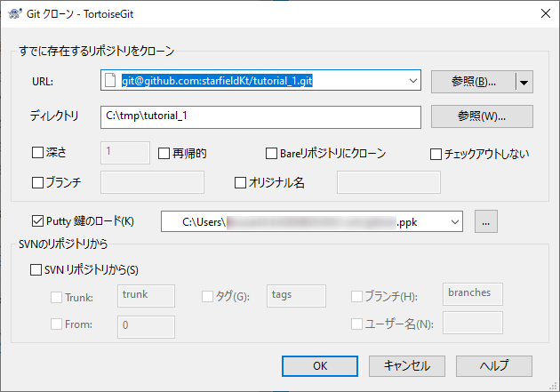Enable the ブランチ checkbox in the clone options
The height and width of the screenshot is (392, 560).
point(37,182)
